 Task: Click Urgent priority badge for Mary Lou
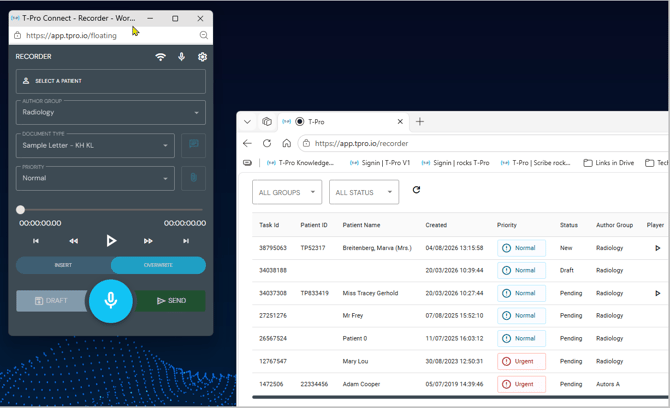[521, 361]
